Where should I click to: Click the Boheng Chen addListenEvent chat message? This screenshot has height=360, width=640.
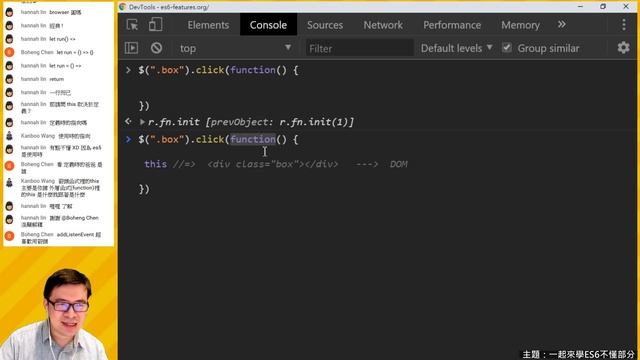(61, 238)
